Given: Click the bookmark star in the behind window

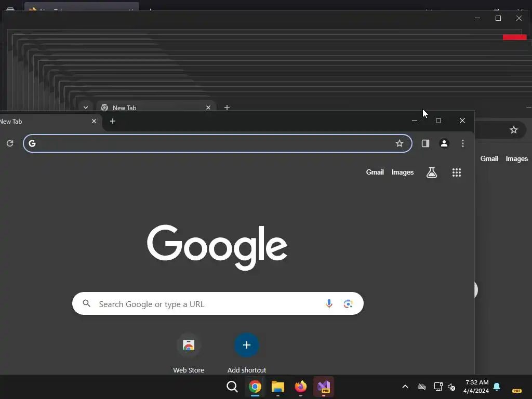Looking at the screenshot, I should (x=514, y=130).
